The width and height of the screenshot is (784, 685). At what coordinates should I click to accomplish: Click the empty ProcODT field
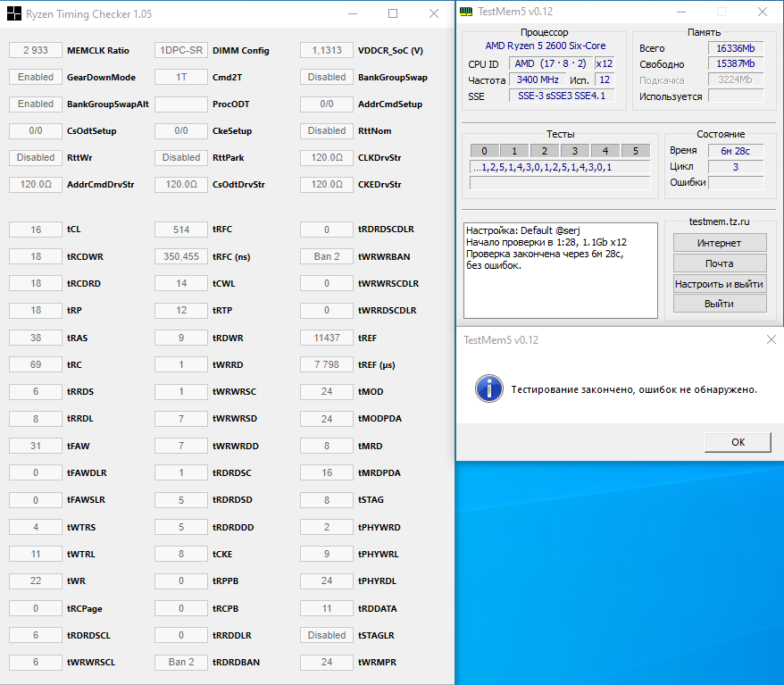pos(181,104)
